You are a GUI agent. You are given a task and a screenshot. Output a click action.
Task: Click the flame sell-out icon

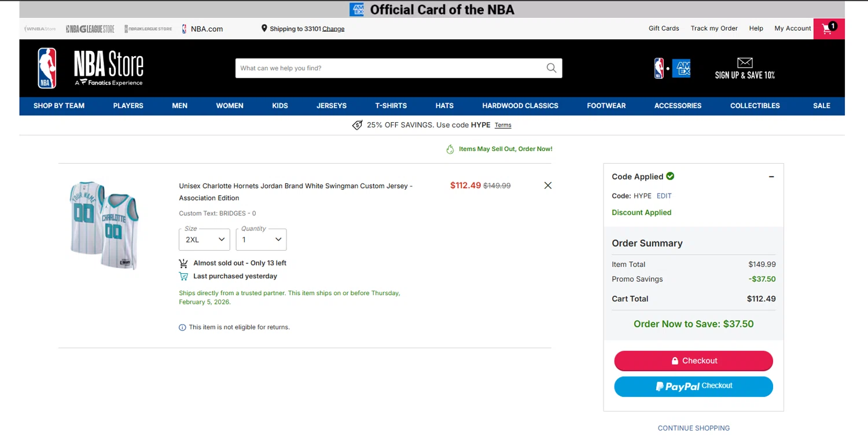[x=450, y=149]
